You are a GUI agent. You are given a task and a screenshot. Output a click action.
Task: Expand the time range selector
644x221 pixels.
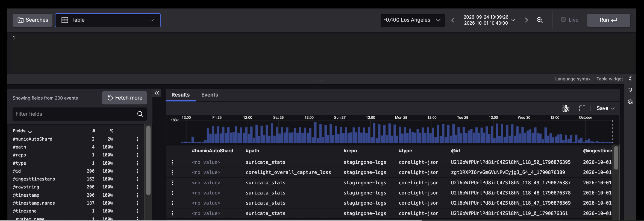coord(489,20)
